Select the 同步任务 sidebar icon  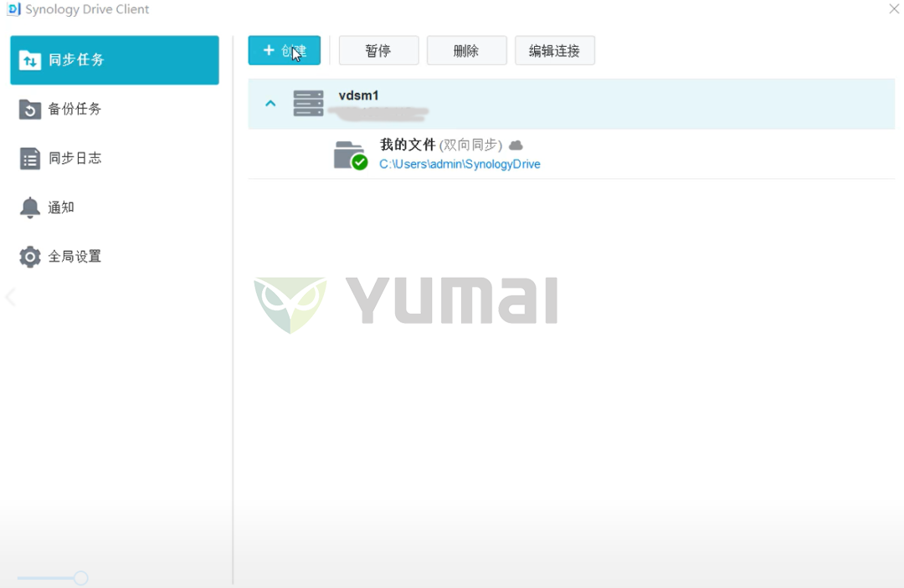30,59
